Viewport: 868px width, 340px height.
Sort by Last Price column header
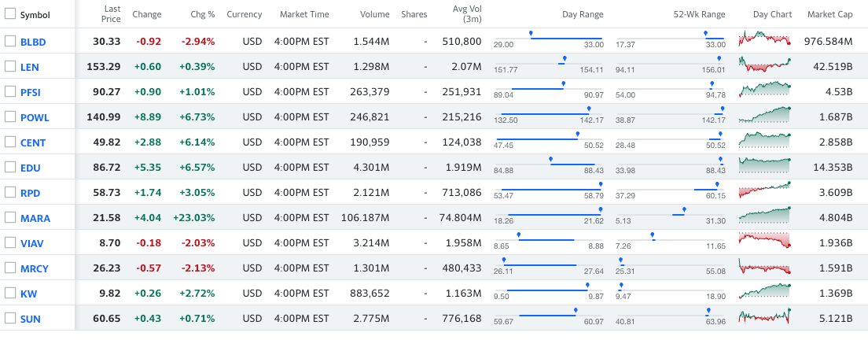click(112, 14)
